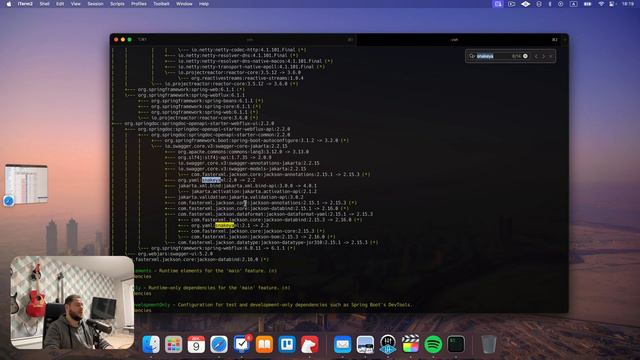The width and height of the screenshot is (640, 360).
Task: Click the blue selected snakeyaml match
Action: [x=211, y=180]
